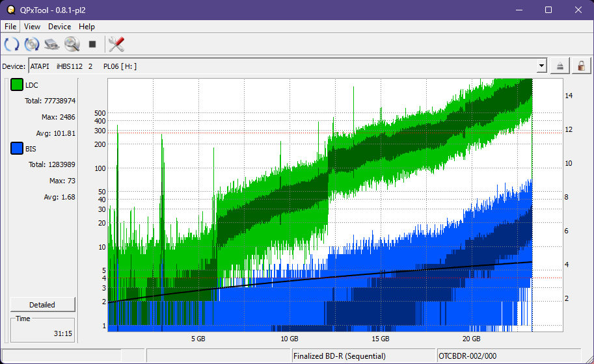594x364 pixels.
Task: Maximize the QPxTool window
Action: [x=548, y=10]
